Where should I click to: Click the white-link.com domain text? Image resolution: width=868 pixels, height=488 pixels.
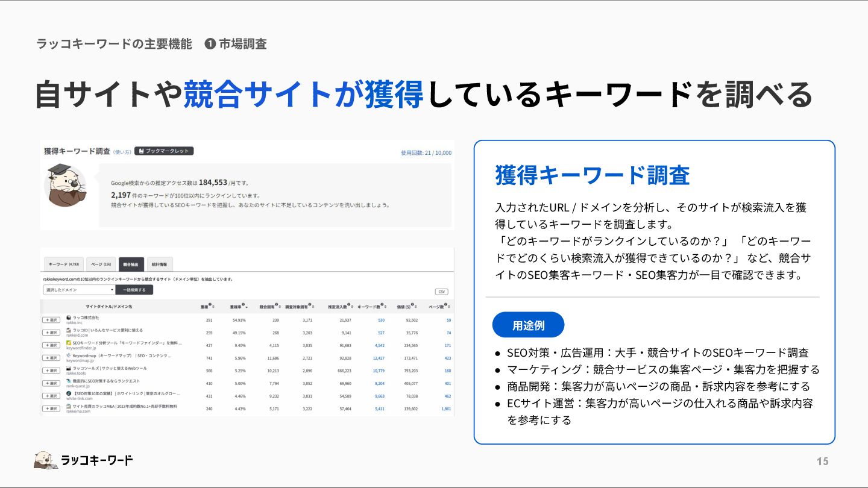(79, 398)
